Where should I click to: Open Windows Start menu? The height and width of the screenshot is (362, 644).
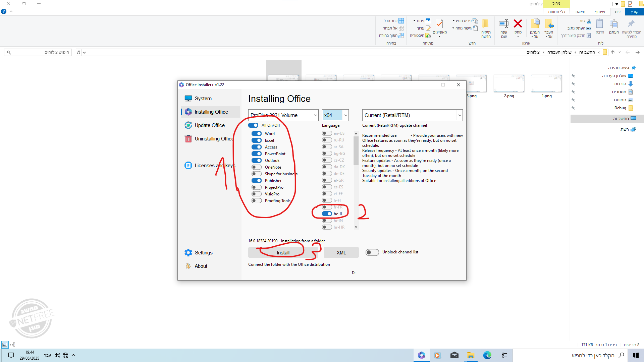636,355
